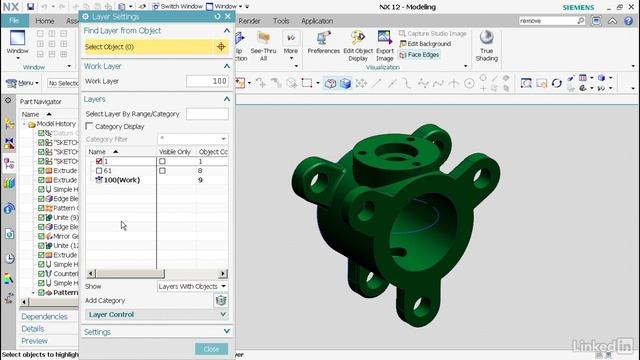Viewport: 640px width, 360px height.
Task: Click Edit Background
Action: (x=425, y=44)
